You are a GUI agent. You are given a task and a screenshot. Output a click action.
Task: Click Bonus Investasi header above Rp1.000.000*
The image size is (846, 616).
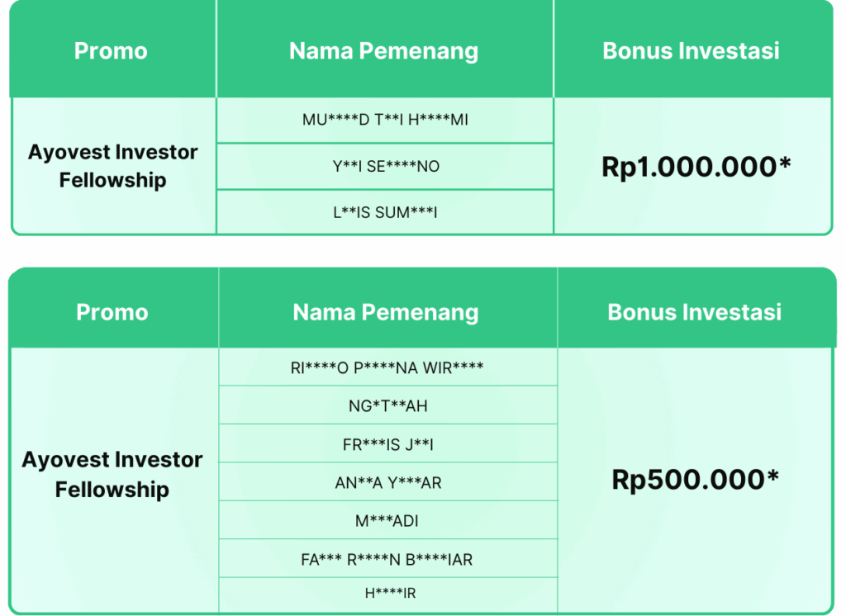691,51
